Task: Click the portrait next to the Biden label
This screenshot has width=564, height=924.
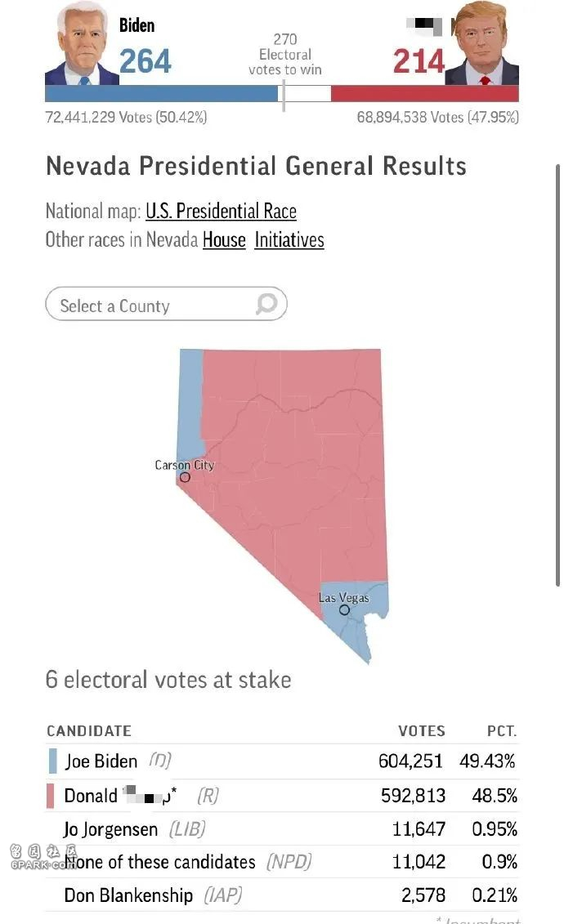Action: pos(82,45)
